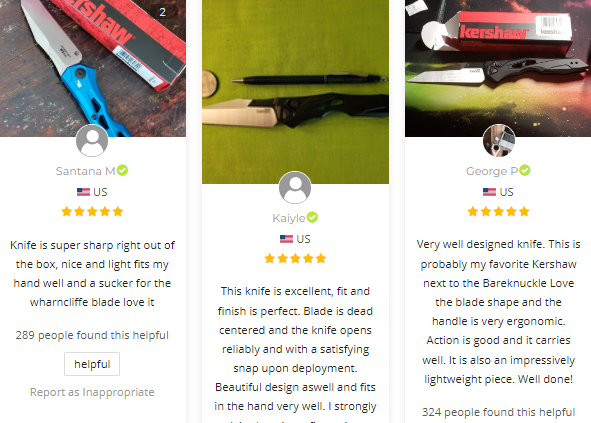This screenshot has height=423, width=591.
Task: Click the US flag under Kaiyle's name
Action: [286, 239]
